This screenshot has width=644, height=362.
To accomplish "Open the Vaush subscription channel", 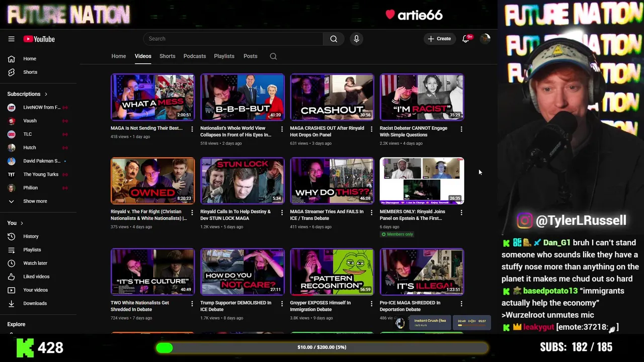I will (x=38, y=121).
